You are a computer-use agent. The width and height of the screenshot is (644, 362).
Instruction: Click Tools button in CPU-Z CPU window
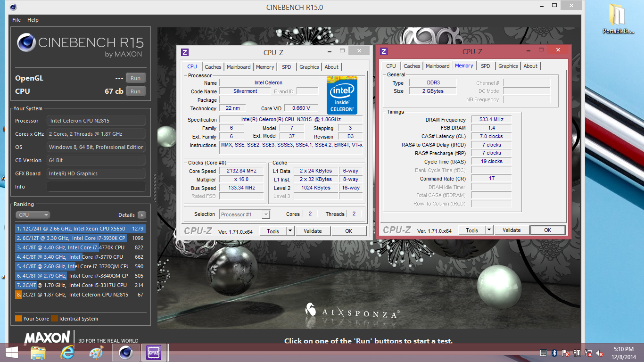(x=273, y=231)
